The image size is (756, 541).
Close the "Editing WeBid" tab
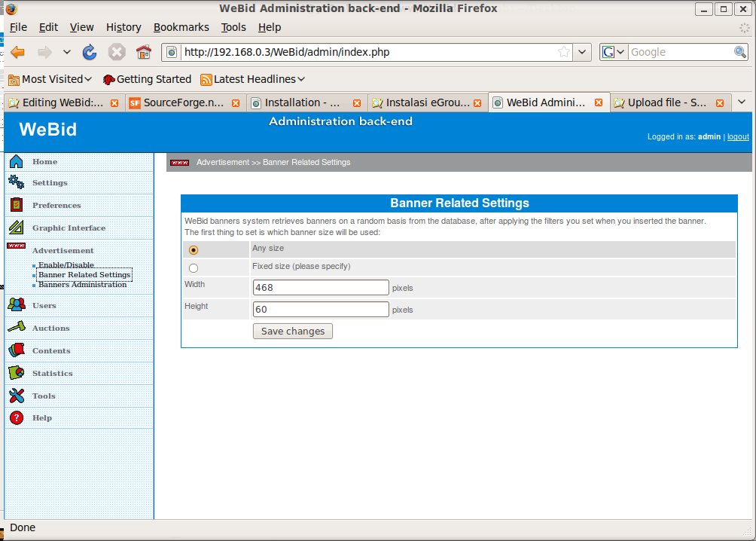click(114, 103)
